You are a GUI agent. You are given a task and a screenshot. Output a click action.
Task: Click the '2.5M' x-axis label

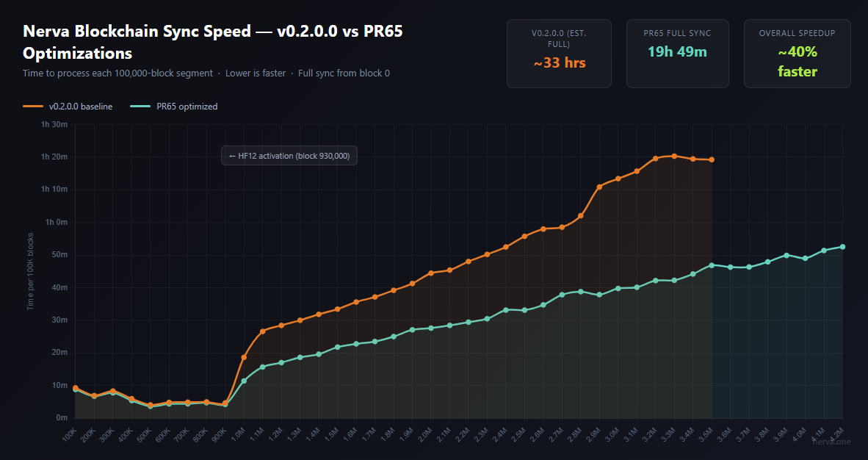point(519,434)
